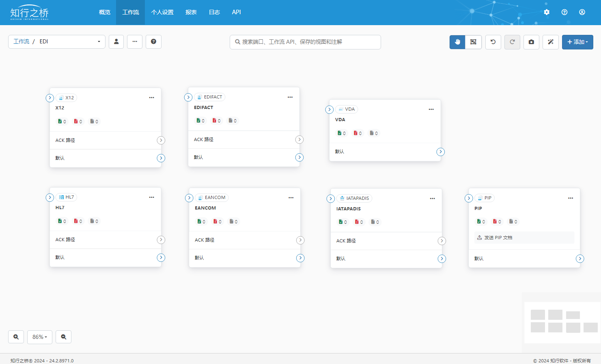Zoom in with the magnifier plus icon
The image size is (601, 364).
tap(16, 337)
